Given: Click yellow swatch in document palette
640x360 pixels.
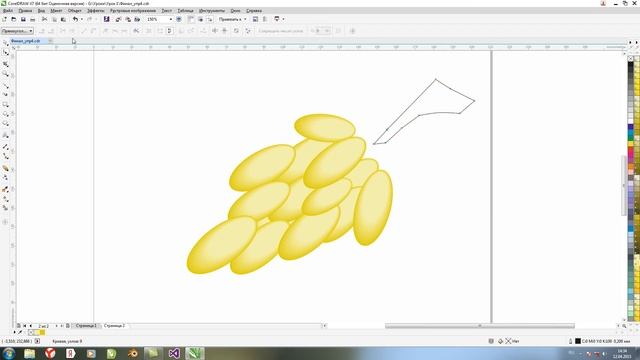Looking at the screenshot, I should [x=42, y=333].
